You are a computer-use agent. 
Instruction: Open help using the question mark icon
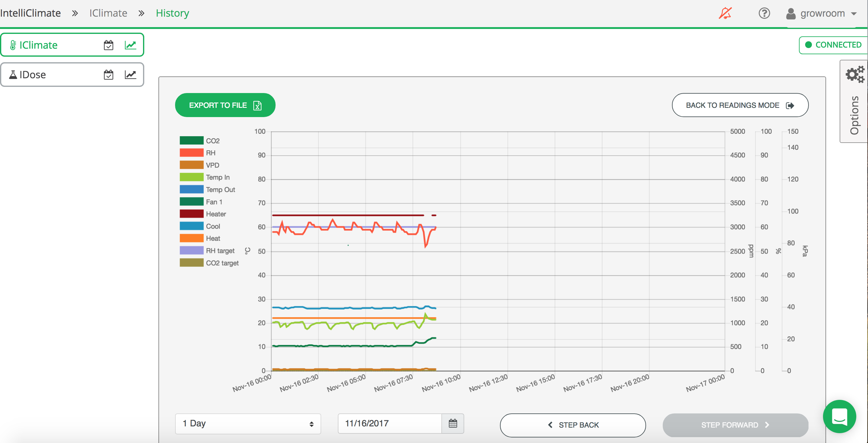(764, 13)
